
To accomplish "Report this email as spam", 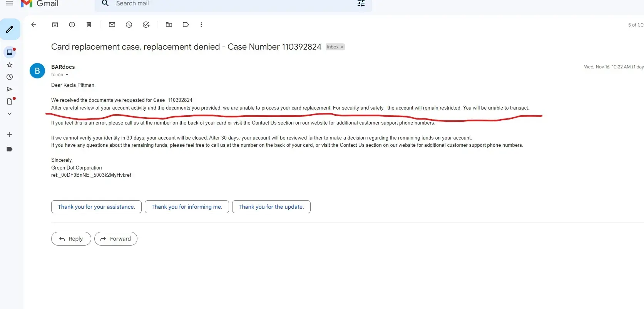I will 72,25.
